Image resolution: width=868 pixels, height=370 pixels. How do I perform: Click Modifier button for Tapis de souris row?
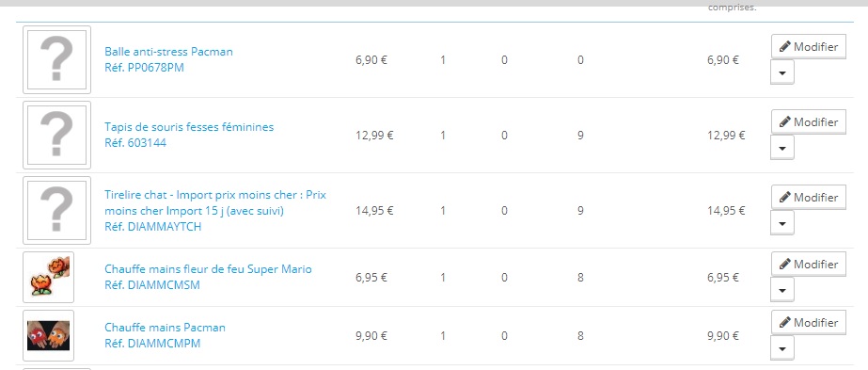coord(808,122)
